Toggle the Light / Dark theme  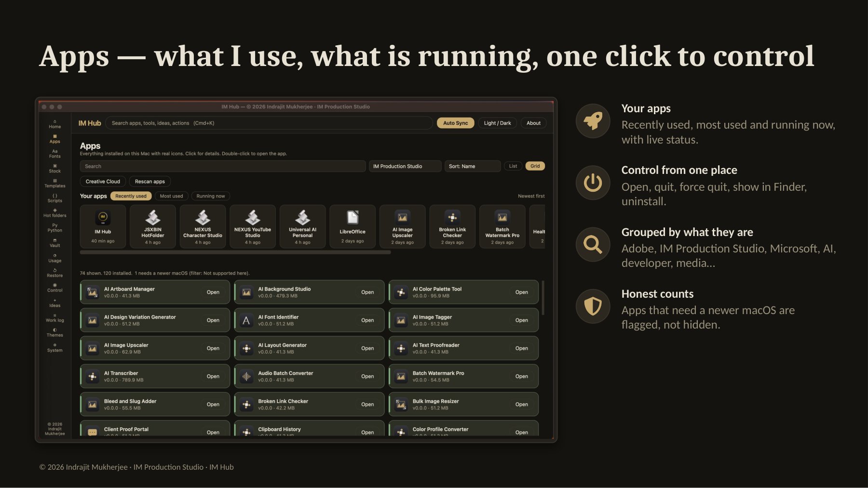click(497, 123)
